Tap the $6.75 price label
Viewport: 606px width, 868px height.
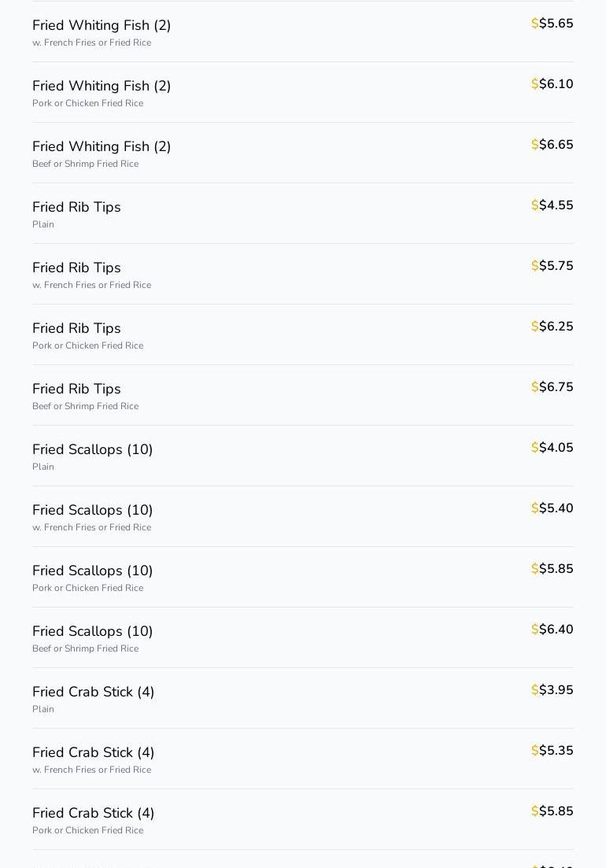(x=552, y=387)
